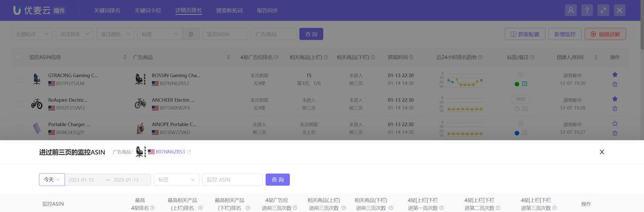Open the 全部站点 dropdown
Viewport: 644px width, 212px height.
32,34
